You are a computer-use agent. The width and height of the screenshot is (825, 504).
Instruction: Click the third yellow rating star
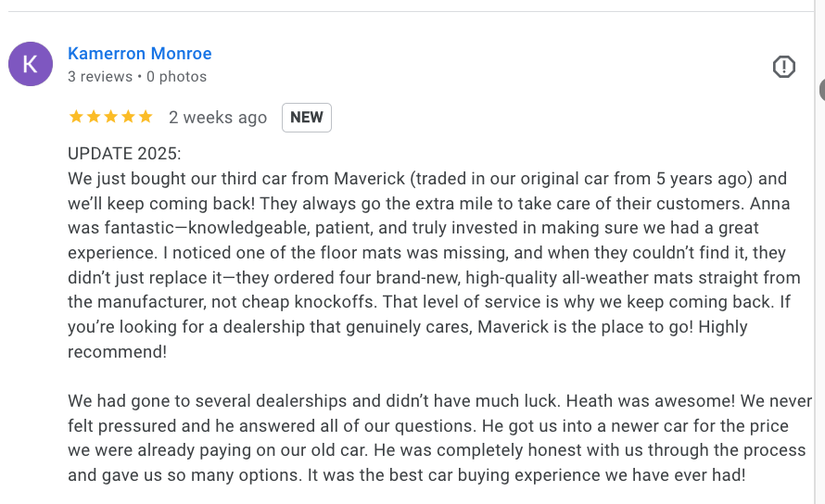coord(110,117)
